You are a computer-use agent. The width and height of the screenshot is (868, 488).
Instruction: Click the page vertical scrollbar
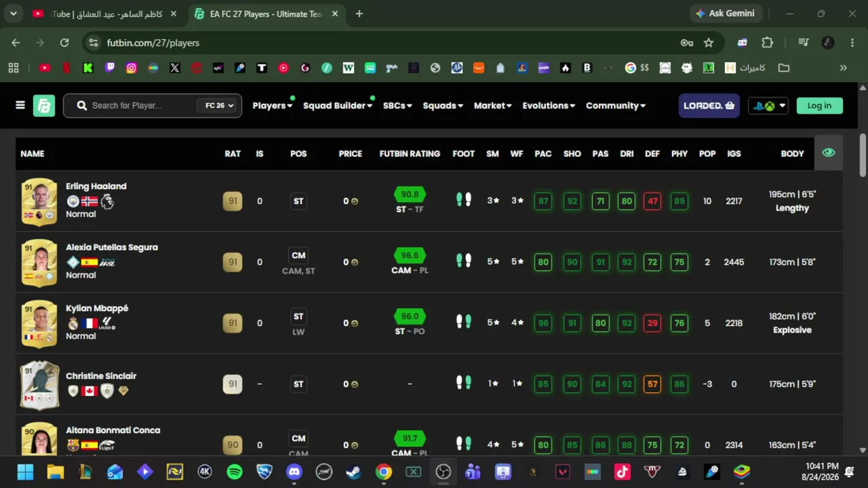pos(863,156)
